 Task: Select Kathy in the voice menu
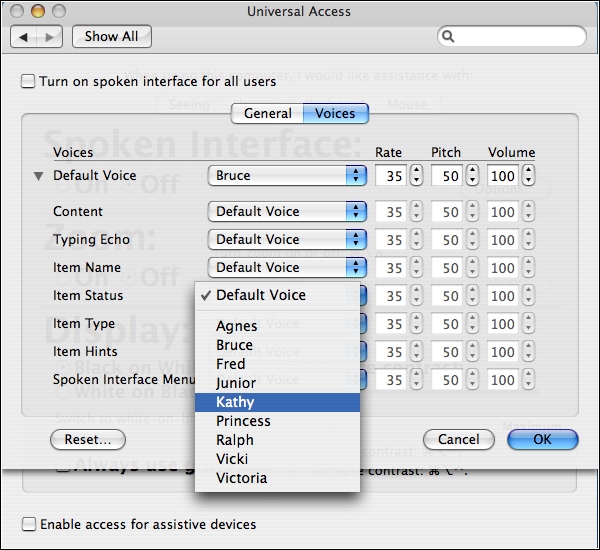[277, 402]
